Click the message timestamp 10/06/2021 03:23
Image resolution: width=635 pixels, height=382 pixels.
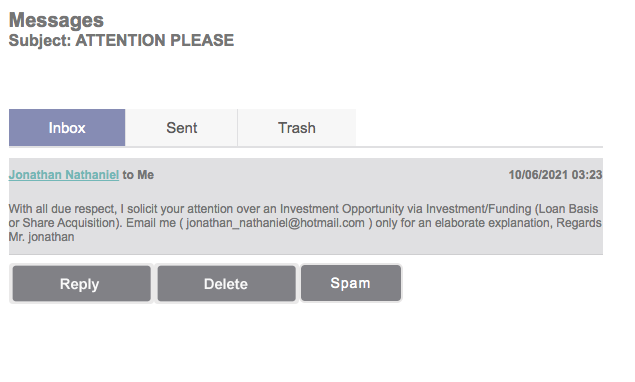pyautogui.click(x=555, y=175)
